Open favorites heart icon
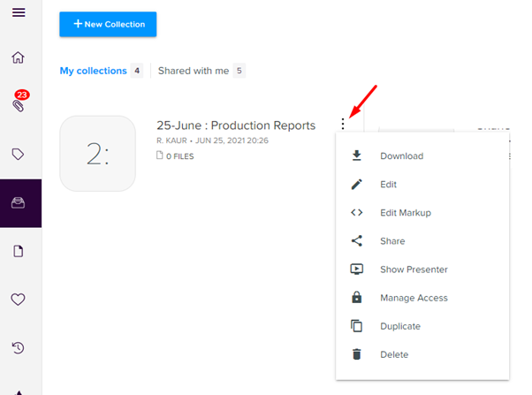The height and width of the screenshot is (395, 532). coord(18,300)
